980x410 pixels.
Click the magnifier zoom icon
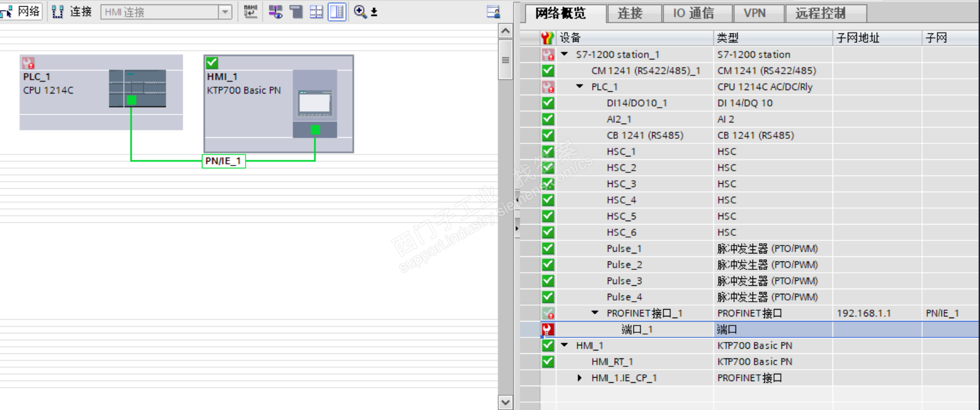pos(360,11)
